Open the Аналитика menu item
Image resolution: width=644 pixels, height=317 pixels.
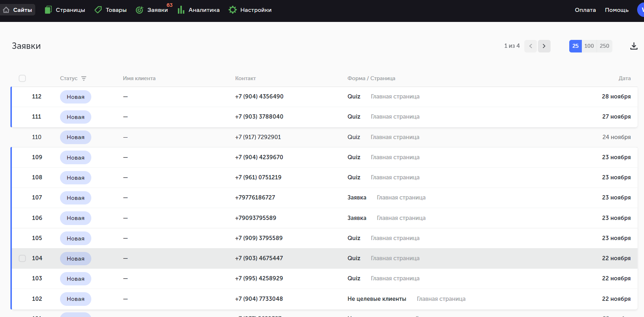(199, 10)
